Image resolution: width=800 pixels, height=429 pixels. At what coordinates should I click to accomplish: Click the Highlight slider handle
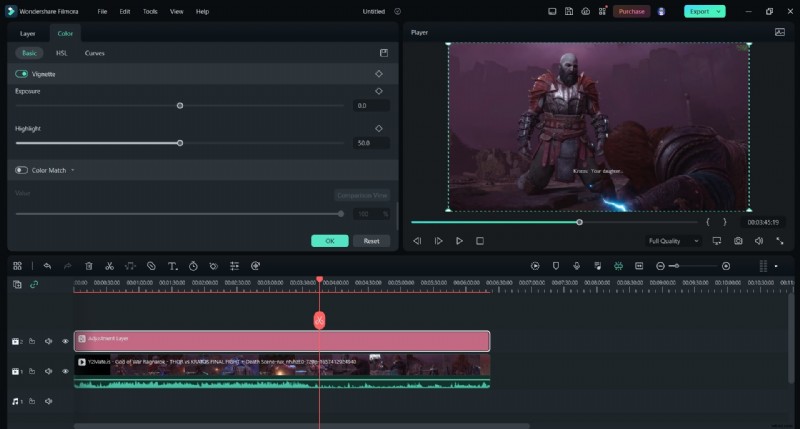[x=180, y=143]
